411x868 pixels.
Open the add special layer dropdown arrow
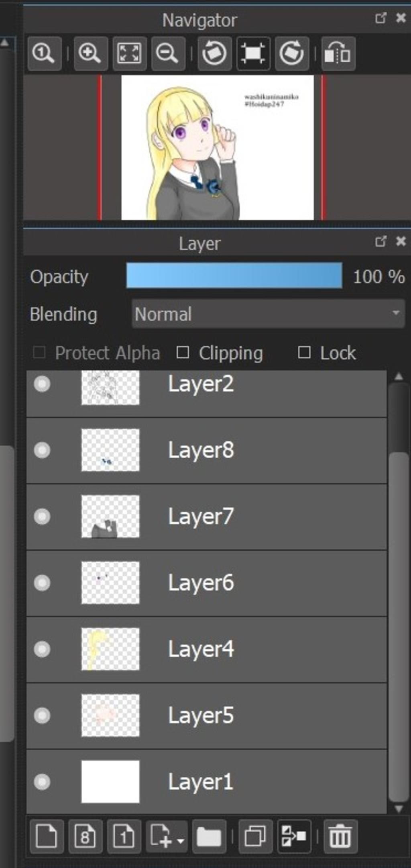click(x=181, y=841)
